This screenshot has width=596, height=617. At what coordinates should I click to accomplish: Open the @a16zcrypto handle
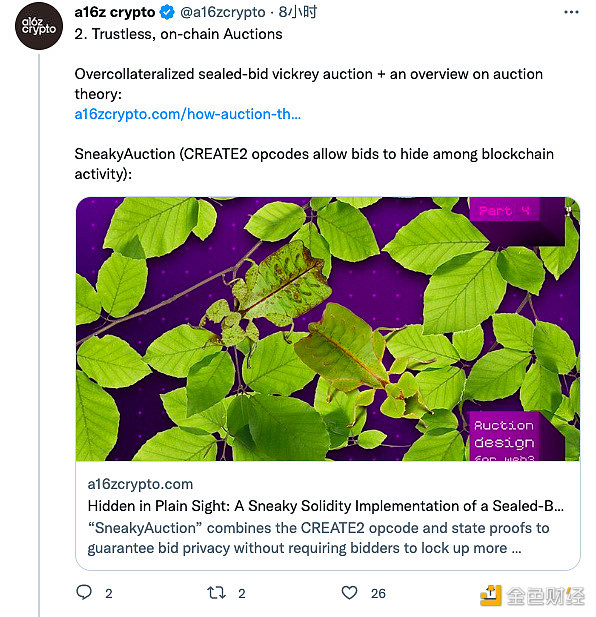223,12
